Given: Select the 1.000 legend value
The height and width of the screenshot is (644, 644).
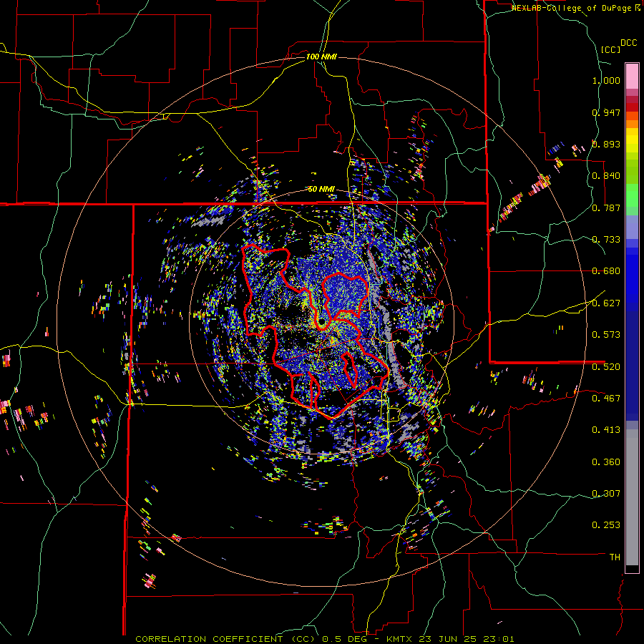Looking at the screenshot, I should [x=606, y=80].
